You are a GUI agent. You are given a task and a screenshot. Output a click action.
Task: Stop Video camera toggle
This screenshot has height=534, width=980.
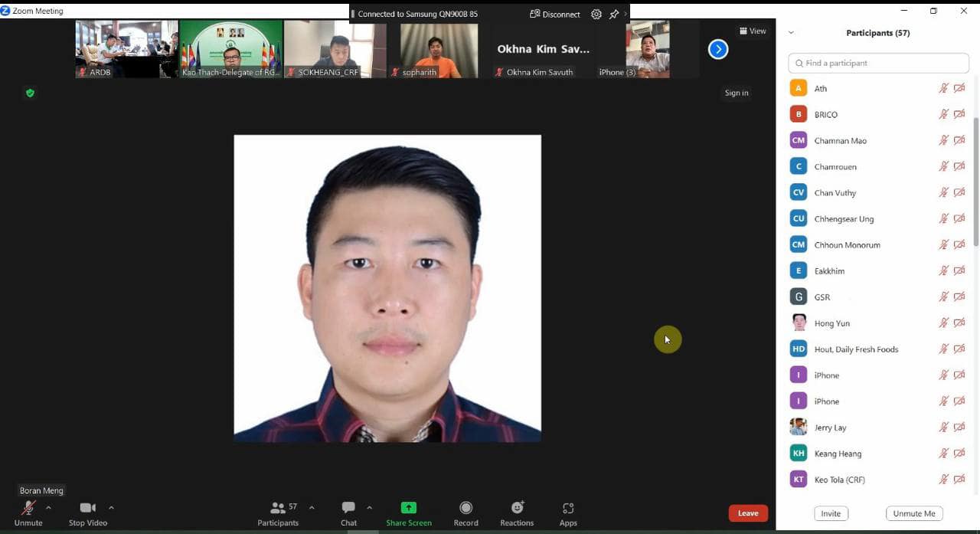click(x=87, y=513)
